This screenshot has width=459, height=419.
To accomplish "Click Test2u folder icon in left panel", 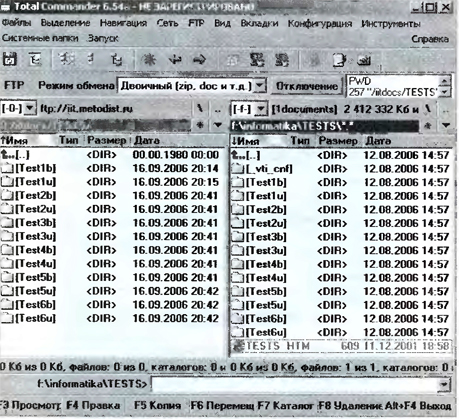I will coord(7,209).
